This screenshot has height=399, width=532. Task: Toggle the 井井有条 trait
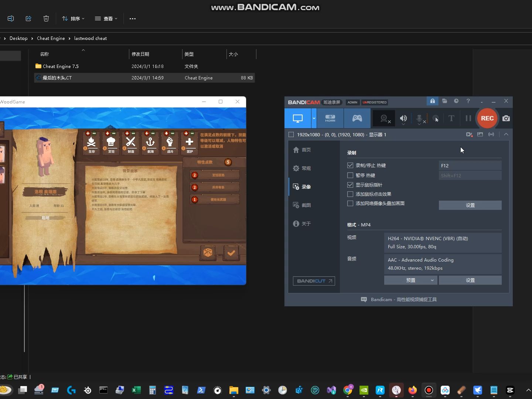[215, 187]
